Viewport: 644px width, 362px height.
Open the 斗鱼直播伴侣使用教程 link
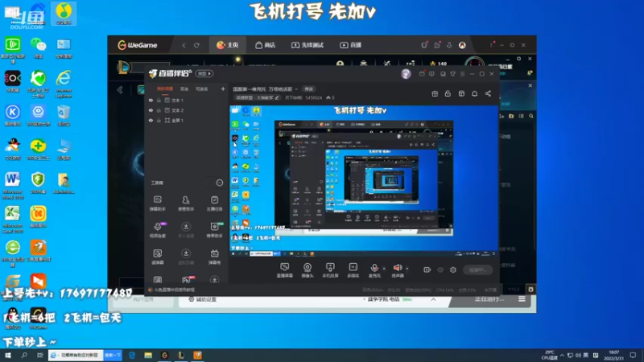[x=175, y=290]
